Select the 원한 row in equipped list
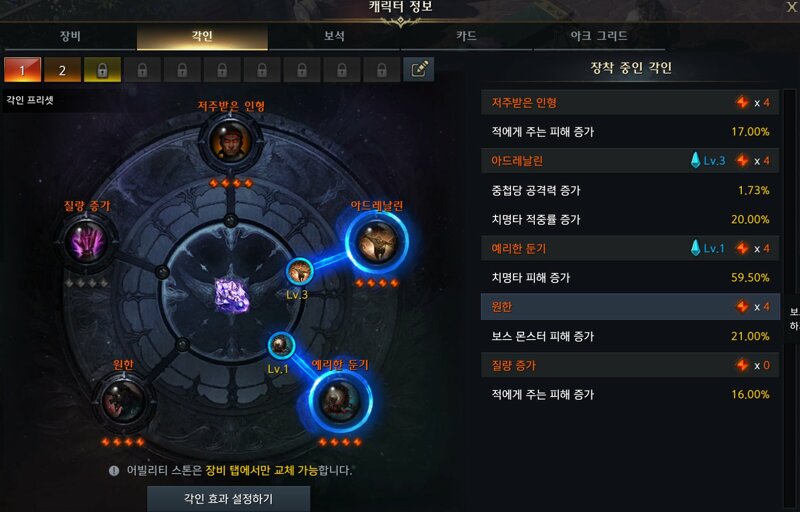Viewport: 800px width, 512px height. (x=631, y=306)
